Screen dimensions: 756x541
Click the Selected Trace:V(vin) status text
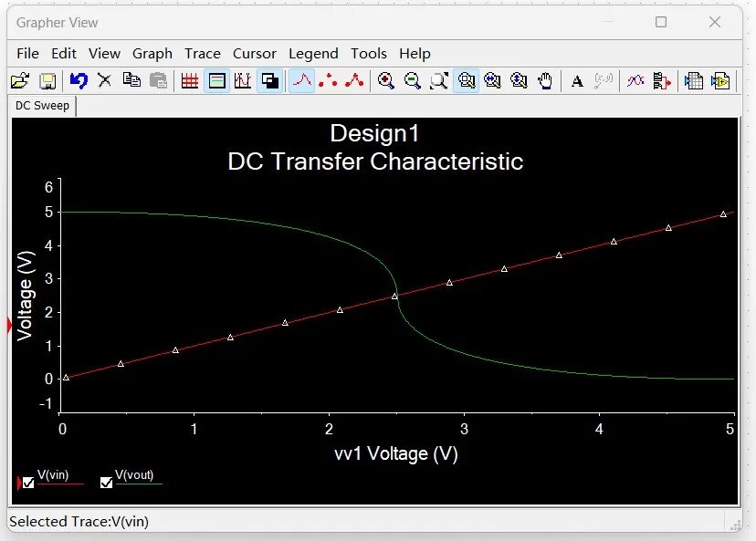(79, 522)
